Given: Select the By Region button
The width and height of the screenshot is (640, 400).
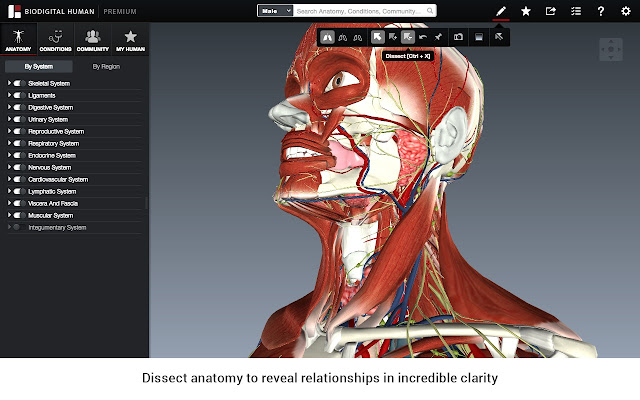Looking at the screenshot, I should (x=106, y=67).
